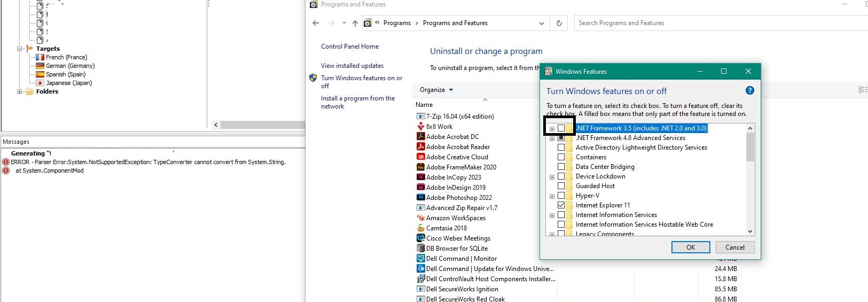Click Turn Windows features on or off link

[x=362, y=82]
